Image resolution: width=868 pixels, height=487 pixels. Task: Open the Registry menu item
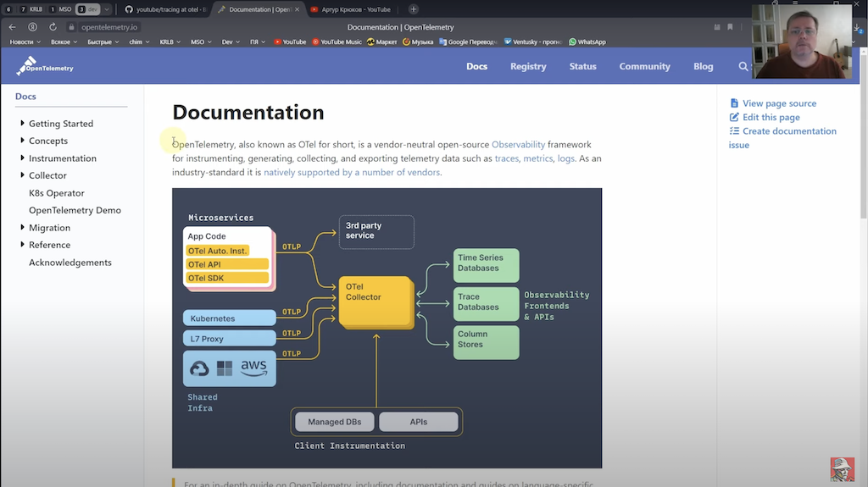click(528, 66)
